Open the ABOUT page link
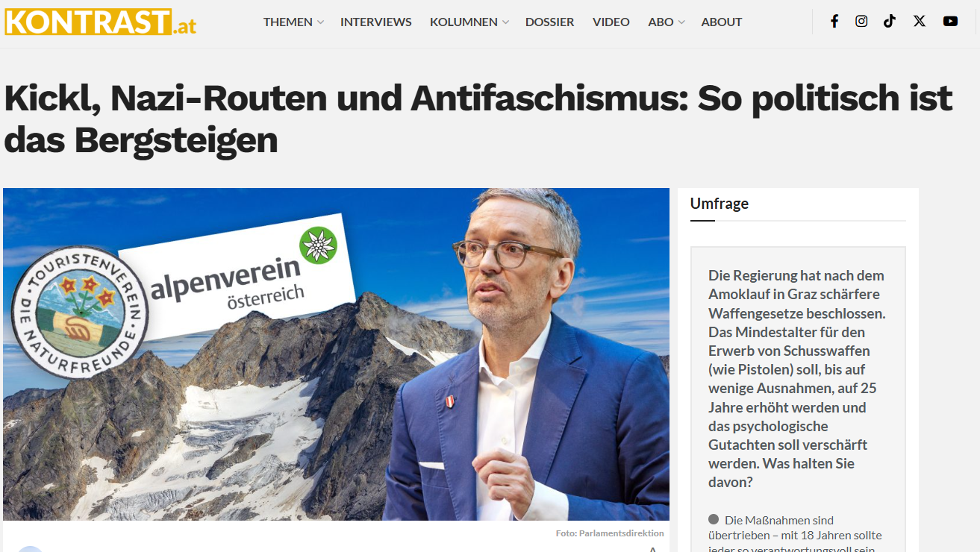The width and height of the screenshot is (980, 552). [x=722, y=22]
